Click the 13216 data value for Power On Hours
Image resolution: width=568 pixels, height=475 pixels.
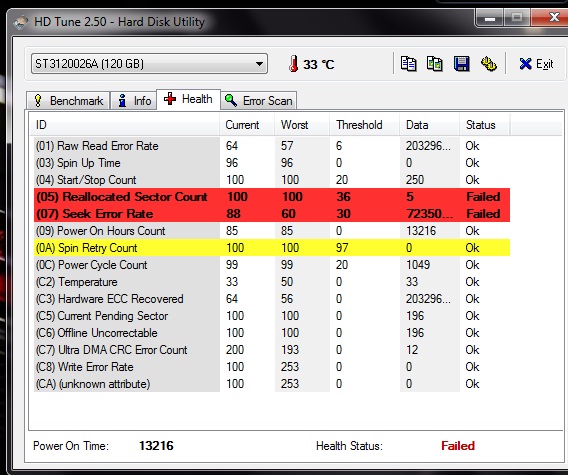pyautogui.click(x=421, y=230)
